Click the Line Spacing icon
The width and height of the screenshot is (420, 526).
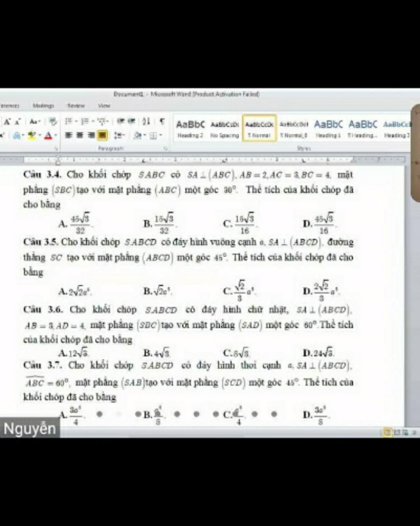click(118, 135)
